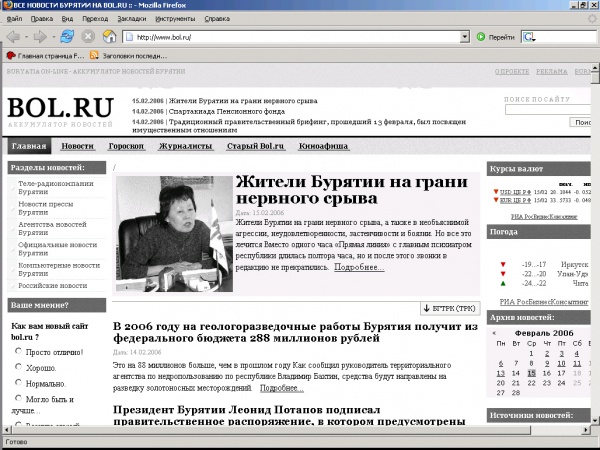Follow the Подробнее link under the lead article
The height and width of the screenshot is (450, 600).
[x=359, y=267]
